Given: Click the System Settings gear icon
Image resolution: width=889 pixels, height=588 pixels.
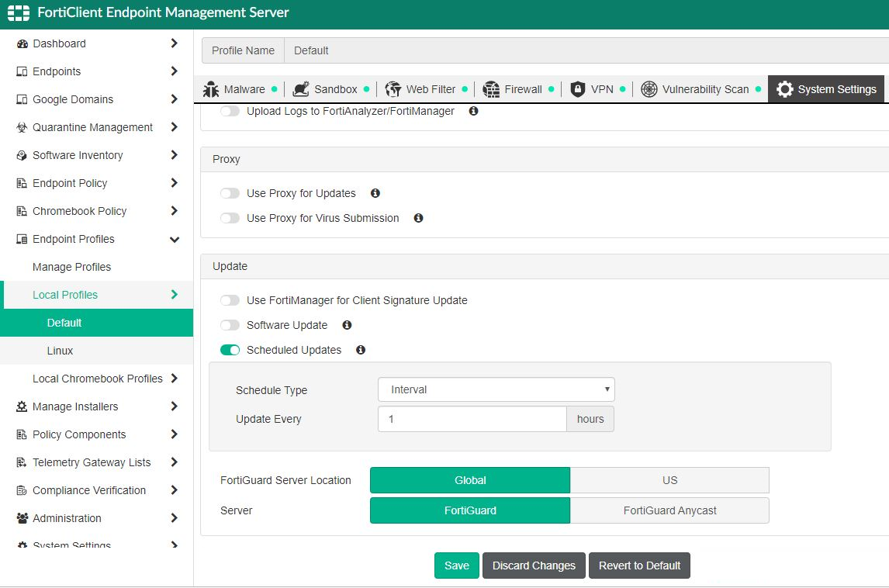Looking at the screenshot, I should pyautogui.click(x=785, y=89).
